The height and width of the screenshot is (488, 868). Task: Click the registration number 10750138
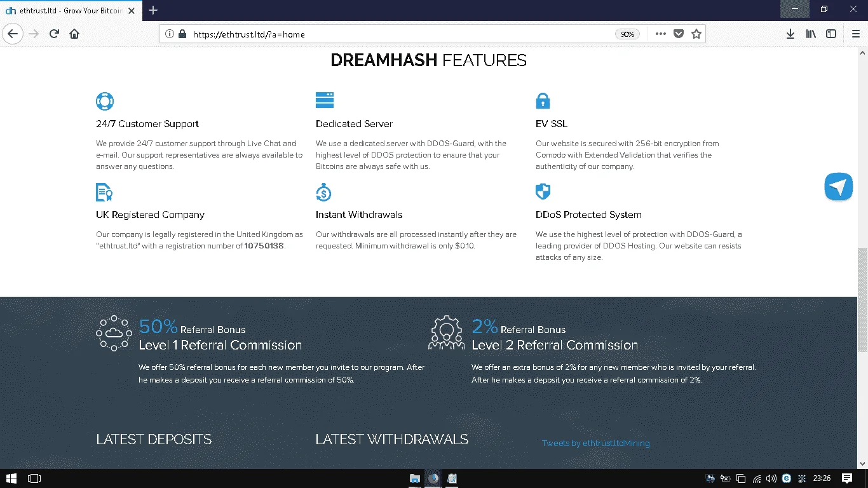[264, 246]
